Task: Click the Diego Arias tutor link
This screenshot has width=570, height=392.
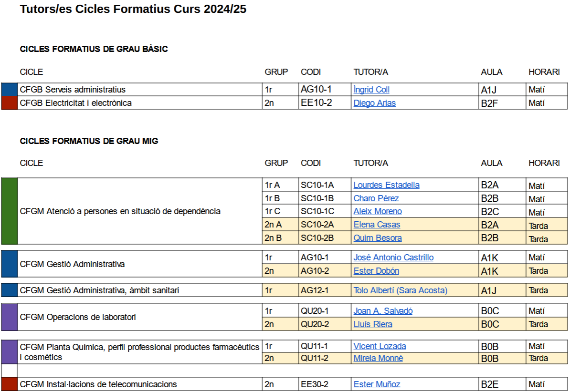Action: pos(374,103)
